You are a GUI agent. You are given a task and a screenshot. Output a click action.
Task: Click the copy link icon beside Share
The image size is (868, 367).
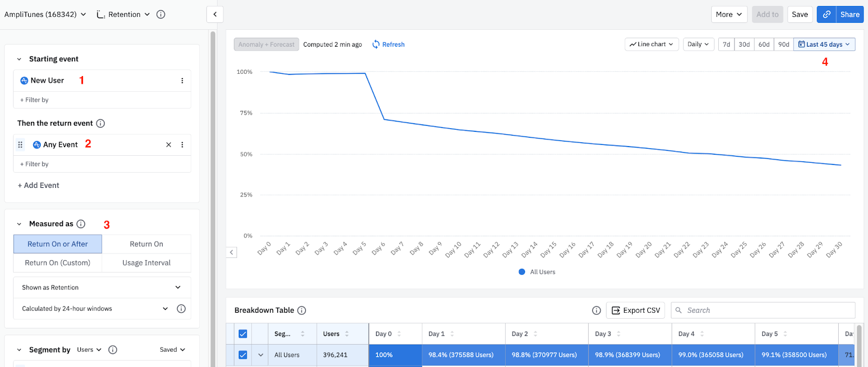tap(826, 15)
